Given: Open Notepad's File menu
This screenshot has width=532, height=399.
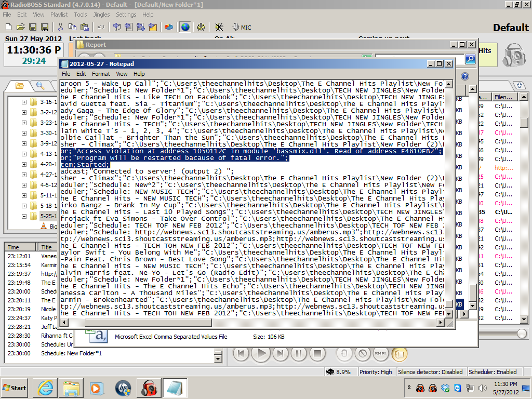Looking at the screenshot, I should click(x=66, y=74).
